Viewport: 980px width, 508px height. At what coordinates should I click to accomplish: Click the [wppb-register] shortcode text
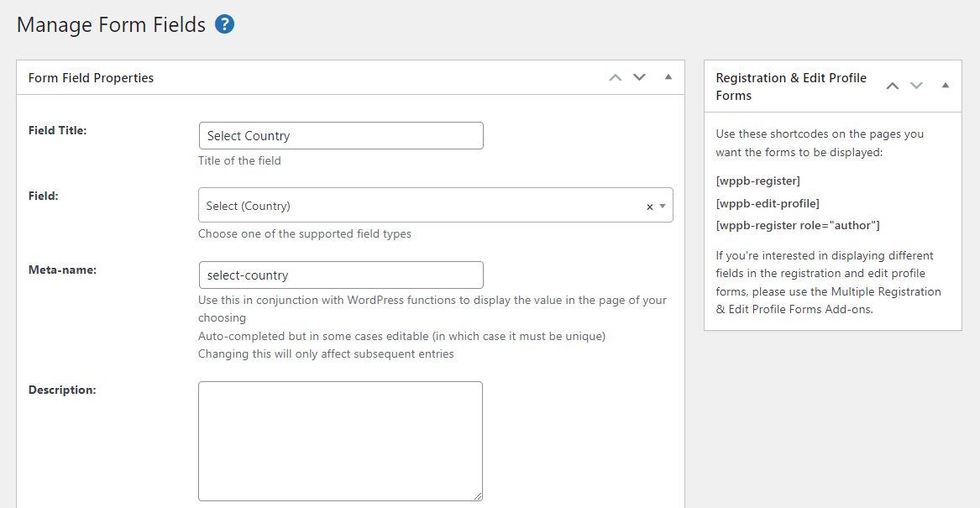(x=757, y=181)
